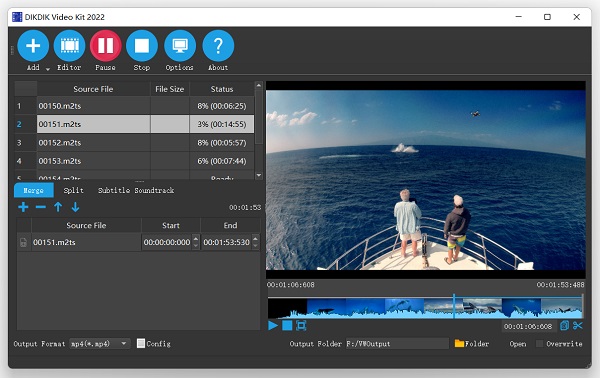Switch to the Split tab
Viewport: 600px width, 378px height.
pyautogui.click(x=73, y=190)
